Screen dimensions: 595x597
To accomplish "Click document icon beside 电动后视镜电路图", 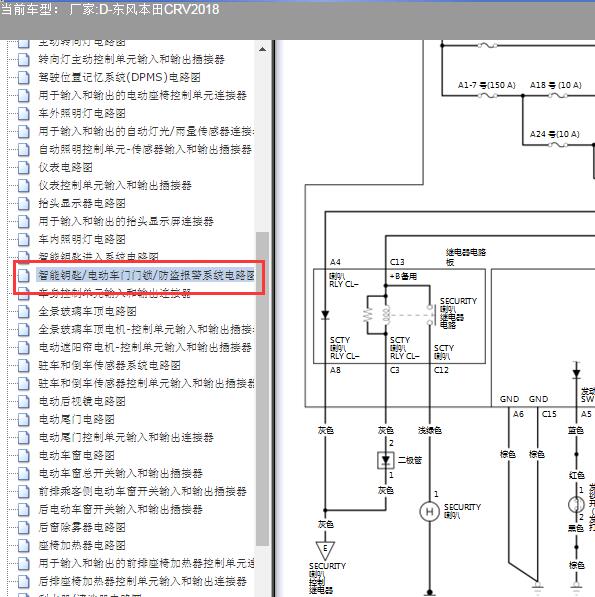I will (x=24, y=402).
